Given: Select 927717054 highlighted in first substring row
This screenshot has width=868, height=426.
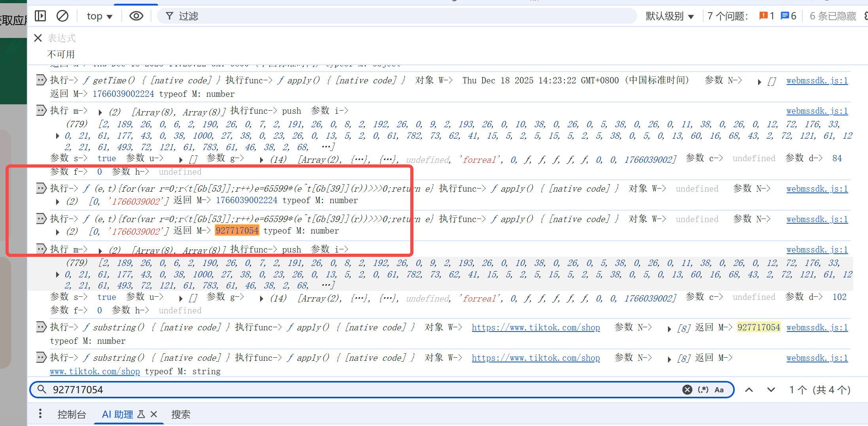Looking at the screenshot, I should (x=759, y=328).
